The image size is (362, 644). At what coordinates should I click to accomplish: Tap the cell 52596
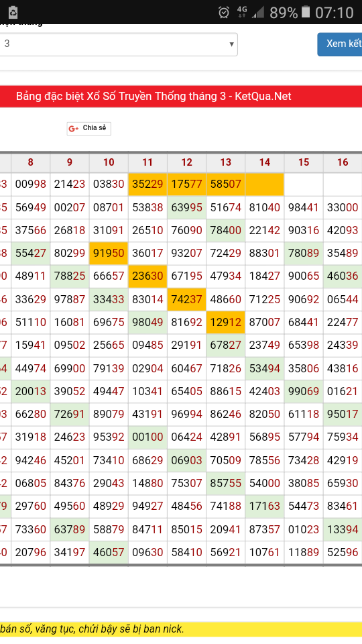click(343, 552)
